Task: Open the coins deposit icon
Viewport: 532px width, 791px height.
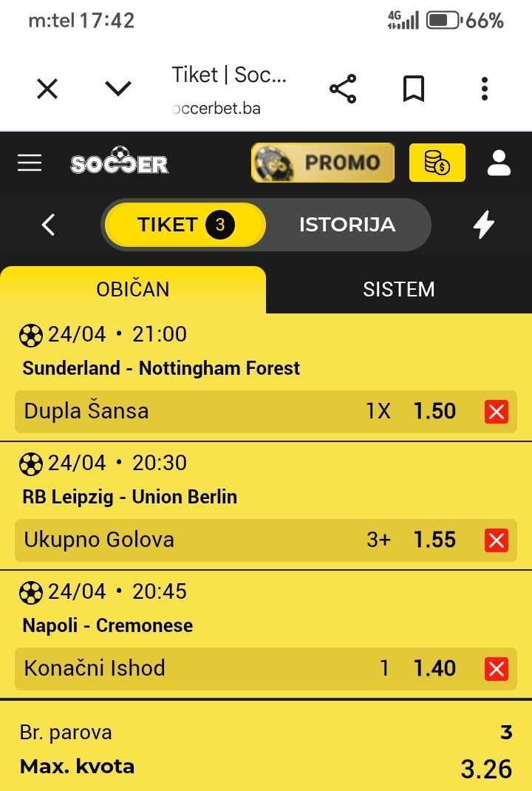Action: [x=437, y=163]
